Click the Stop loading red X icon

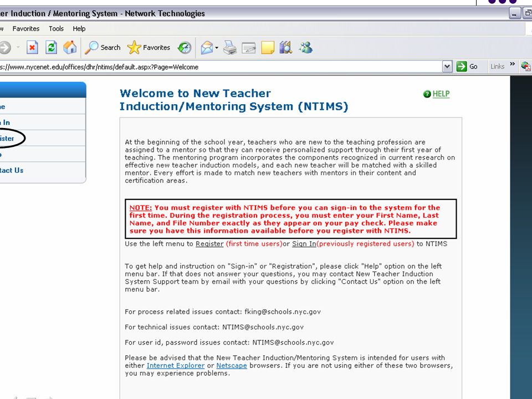pyautogui.click(x=32, y=48)
